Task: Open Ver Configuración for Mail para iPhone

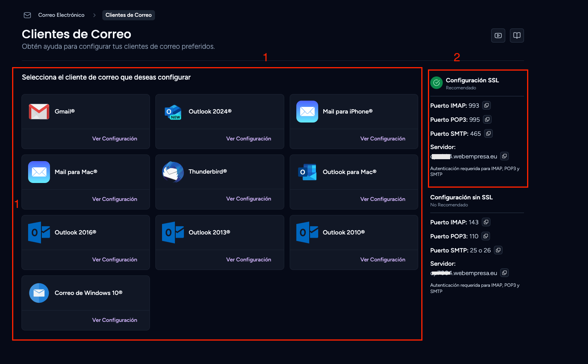Action: click(x=383, y=138)
